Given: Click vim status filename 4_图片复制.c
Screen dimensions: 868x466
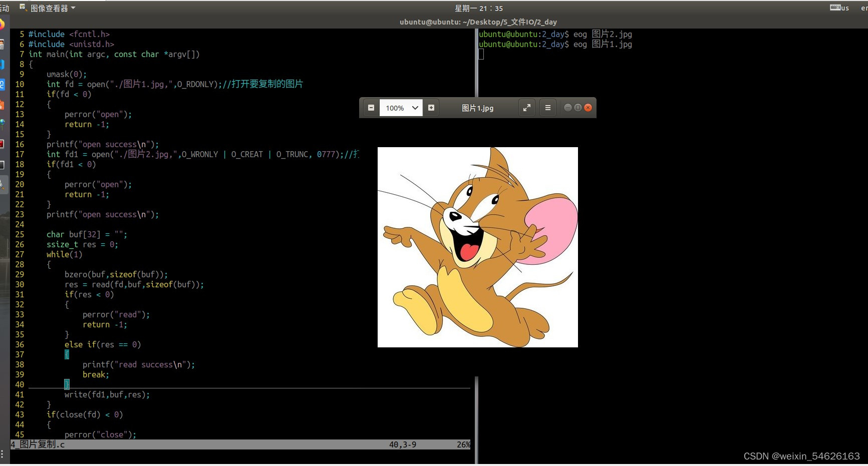Looking at the screenshot, I should (38, 444).
